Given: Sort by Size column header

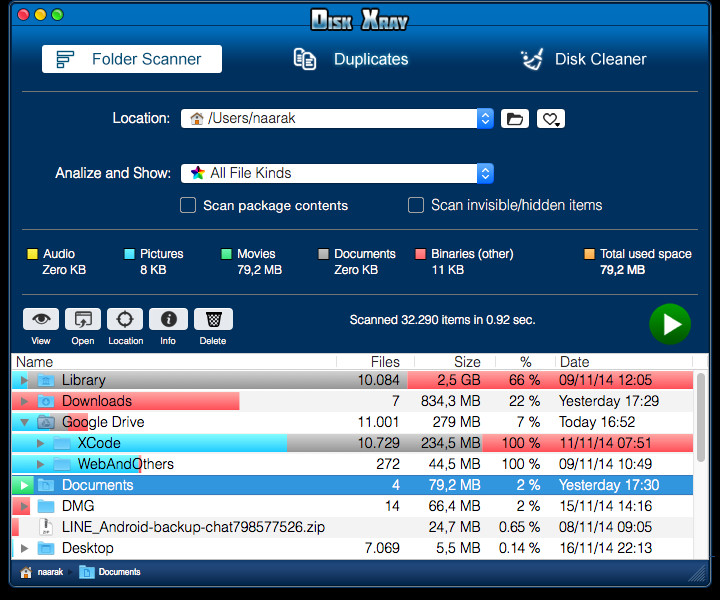Looking at the screenshot, I should (455, 362).
